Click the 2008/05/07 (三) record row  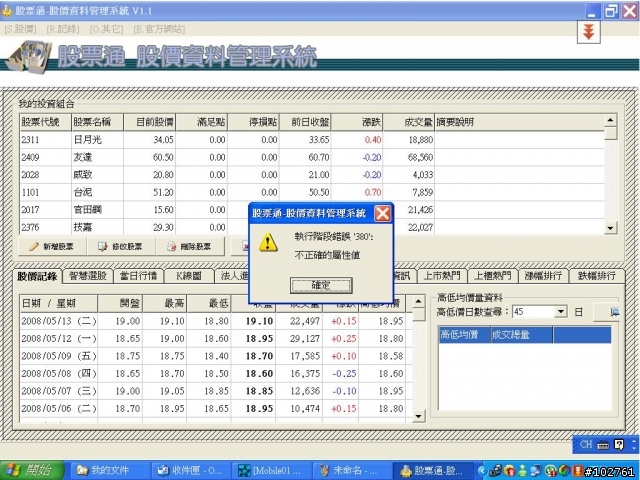[x=216, y=391]
